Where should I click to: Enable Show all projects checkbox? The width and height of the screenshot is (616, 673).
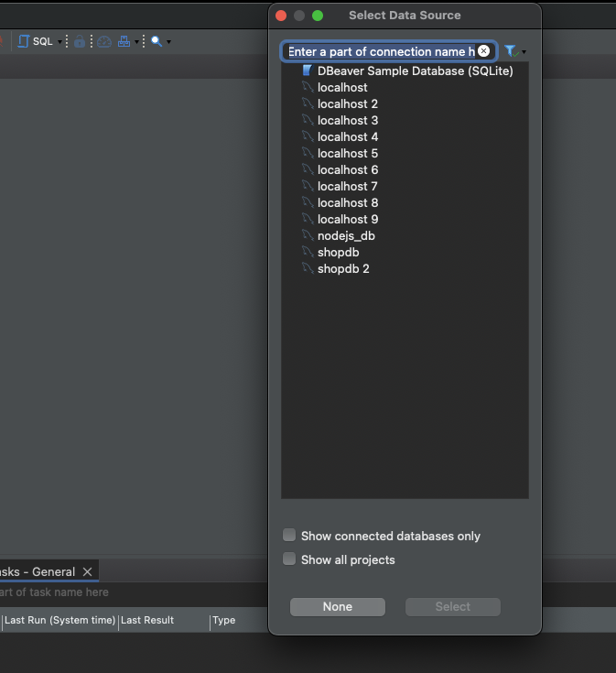pyautogui.click(x=289, y=559)
